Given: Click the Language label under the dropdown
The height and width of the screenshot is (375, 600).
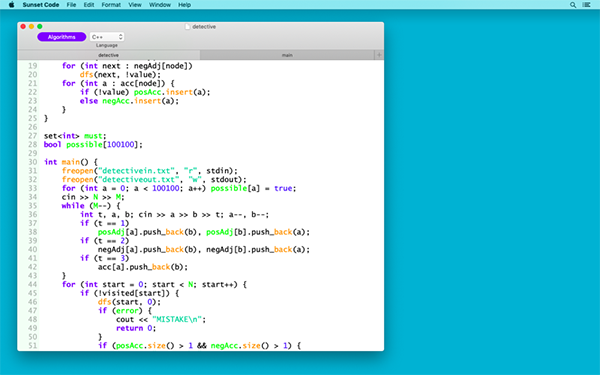Looking at the screenshot, I should point(107,45).
